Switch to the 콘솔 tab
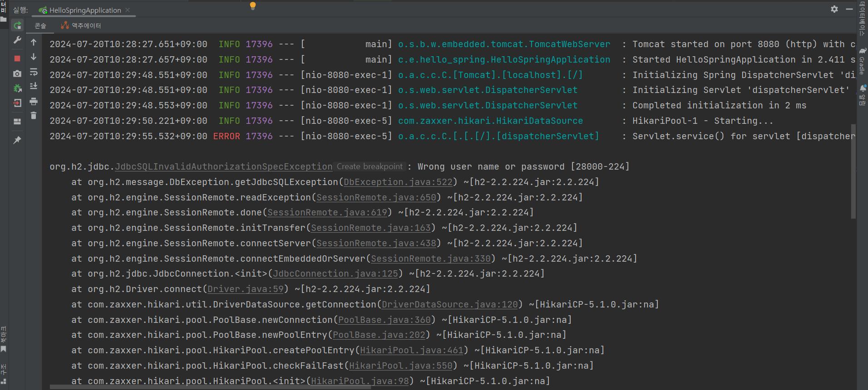Image resolution: width=868 pixels, height=390 pixels. pyautogui.click(x=40, y=26)
